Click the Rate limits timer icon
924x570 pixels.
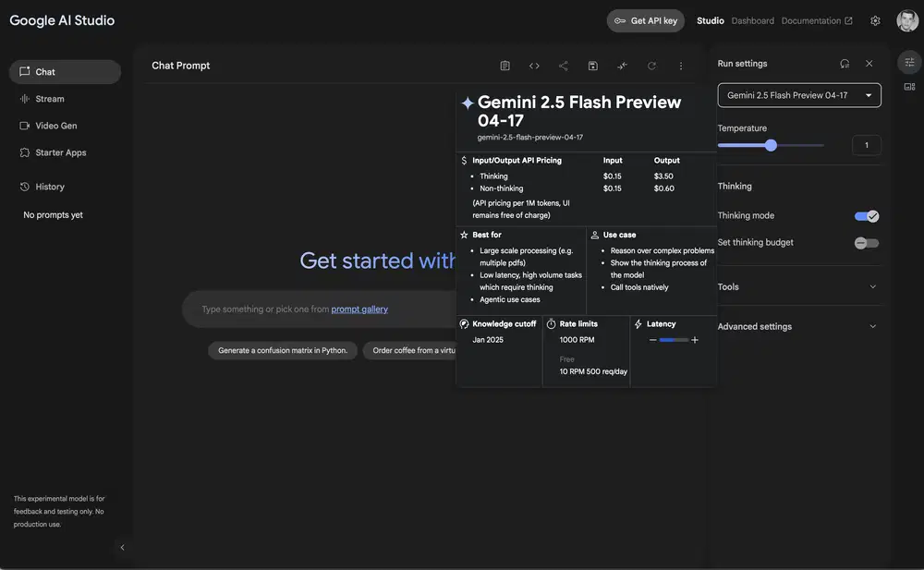[551, 323]
